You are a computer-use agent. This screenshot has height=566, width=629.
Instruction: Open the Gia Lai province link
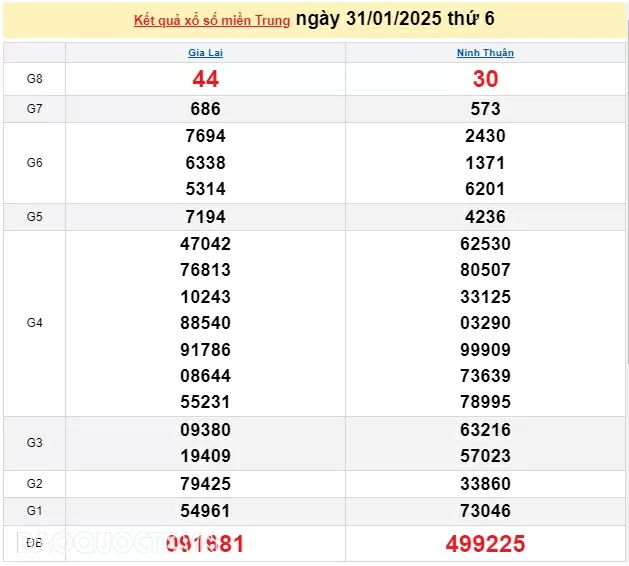pyautogui.click(x=205, y=53)
